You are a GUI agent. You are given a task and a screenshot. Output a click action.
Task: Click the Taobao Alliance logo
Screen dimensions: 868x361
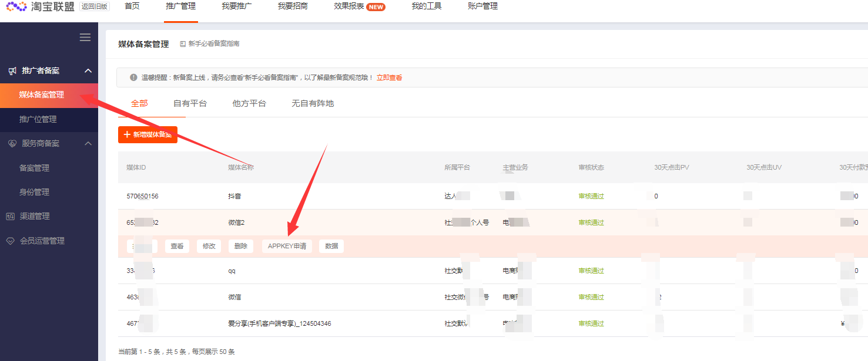pos(40,7)
